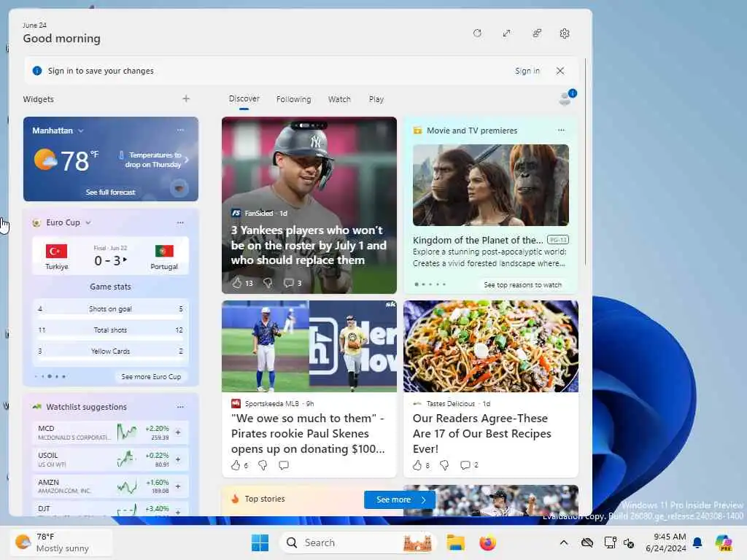Switch to Following tab
This screenshot has height=560, width=747.
tap(293, 99)
